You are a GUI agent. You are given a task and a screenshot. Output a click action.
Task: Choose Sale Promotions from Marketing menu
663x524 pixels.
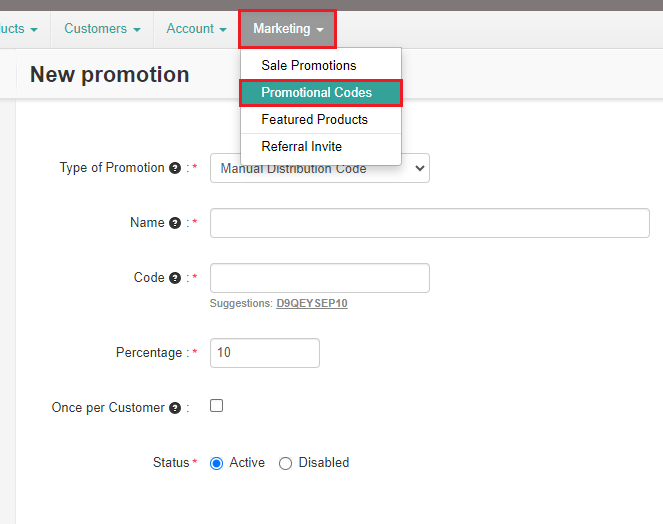[309, 65]
